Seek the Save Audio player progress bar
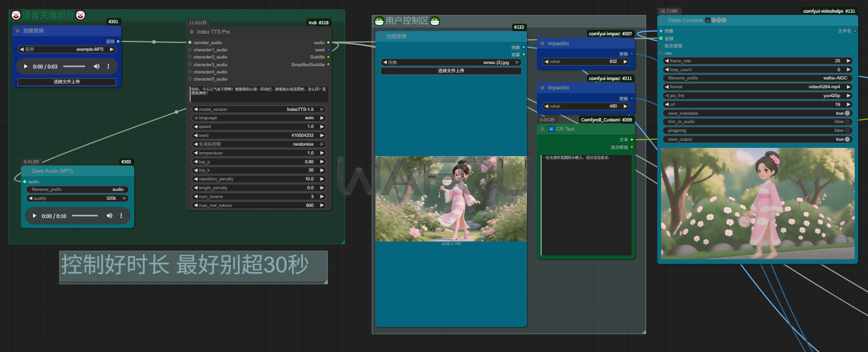This screenshot has height=352, width=868. coord(85,216)
